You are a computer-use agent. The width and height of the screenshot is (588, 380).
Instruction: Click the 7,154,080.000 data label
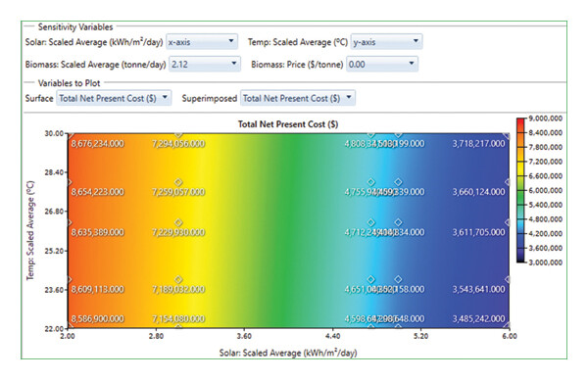coord(178,319)
